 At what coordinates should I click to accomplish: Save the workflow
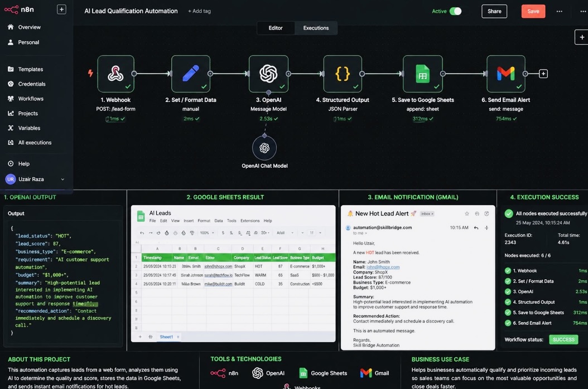[x=533, y=11]
